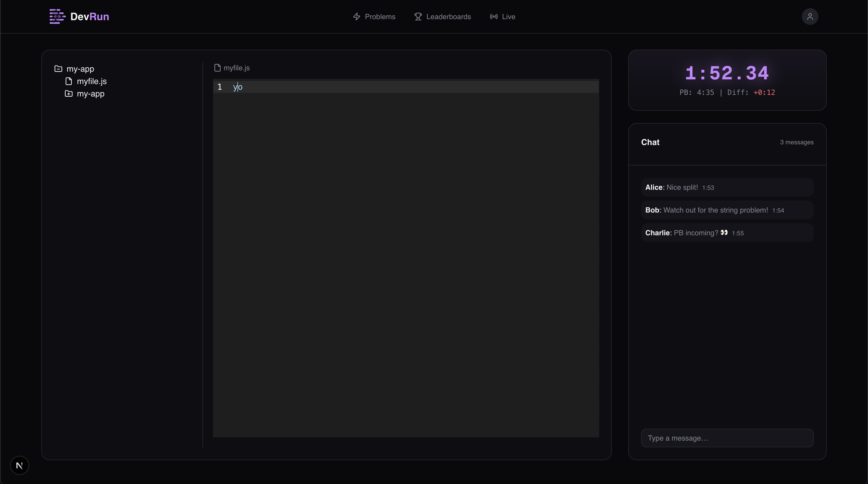Click the open folder icon for root my-app

(x=58, y=69)
